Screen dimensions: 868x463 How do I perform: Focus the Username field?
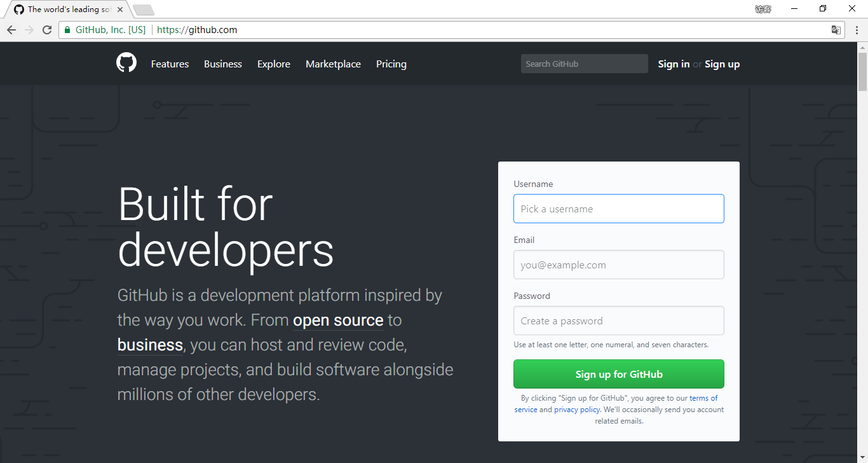click(618, 209)
